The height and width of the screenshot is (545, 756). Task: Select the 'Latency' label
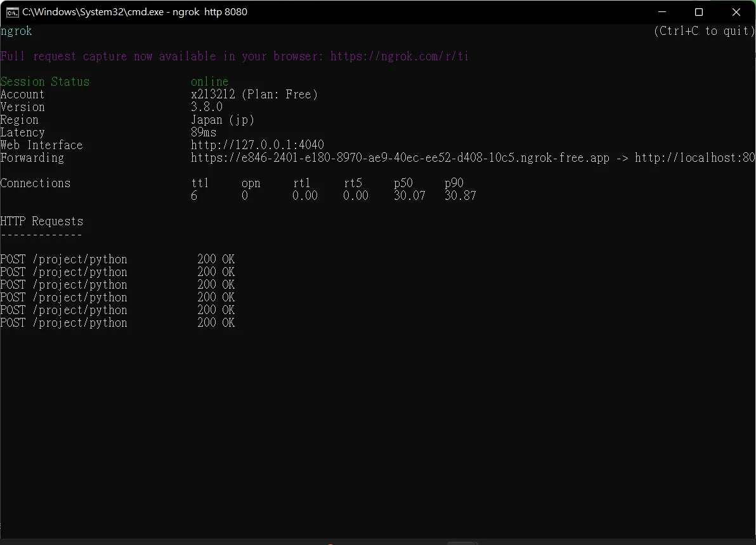[22, 132]
